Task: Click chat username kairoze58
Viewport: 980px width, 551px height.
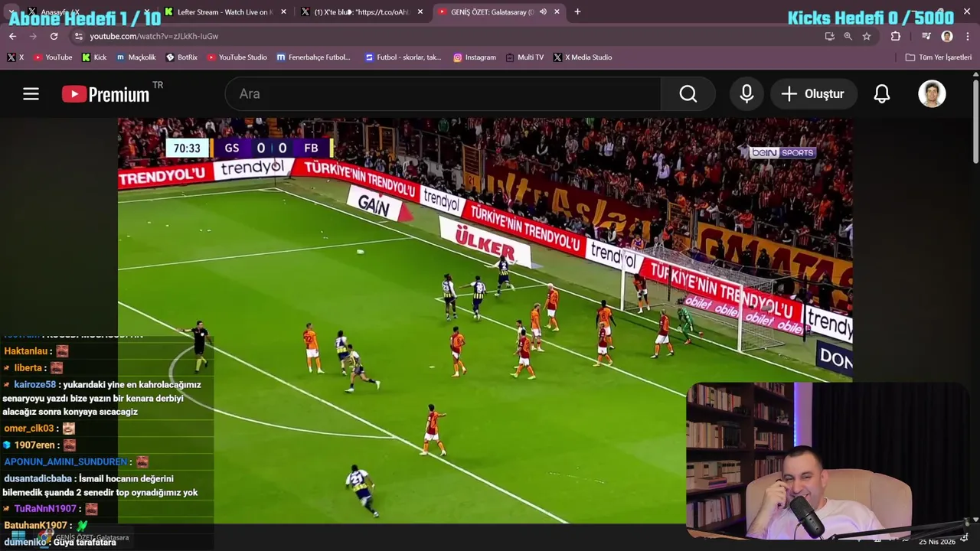Action: 34,385
